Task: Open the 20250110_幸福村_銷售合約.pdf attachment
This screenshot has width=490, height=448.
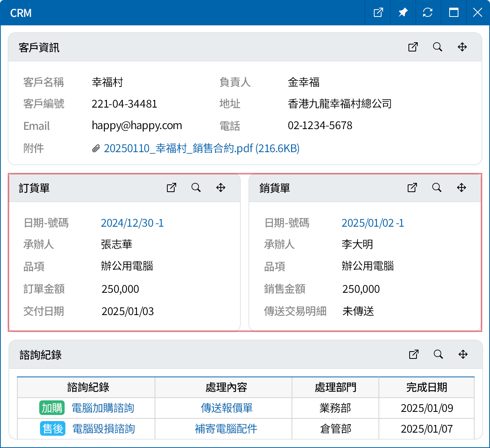Action: click(201, 148)
